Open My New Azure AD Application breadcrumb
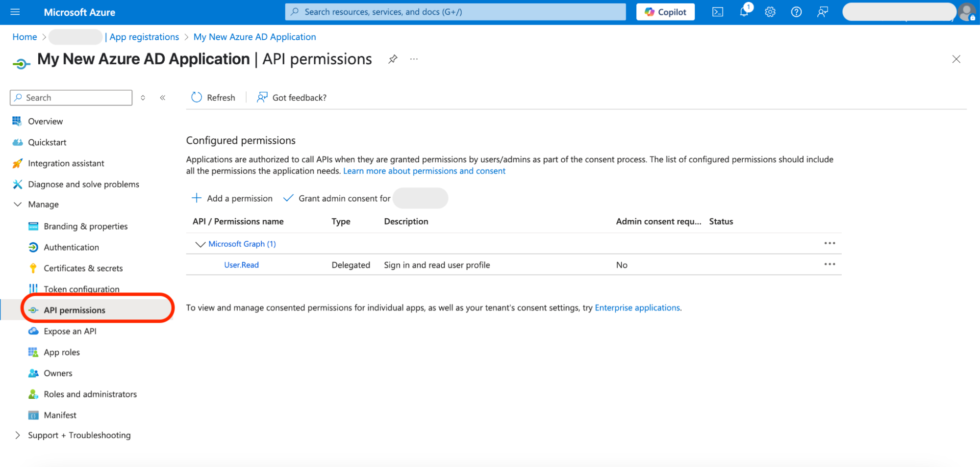The image size is (980, 467). pos(254,37)
